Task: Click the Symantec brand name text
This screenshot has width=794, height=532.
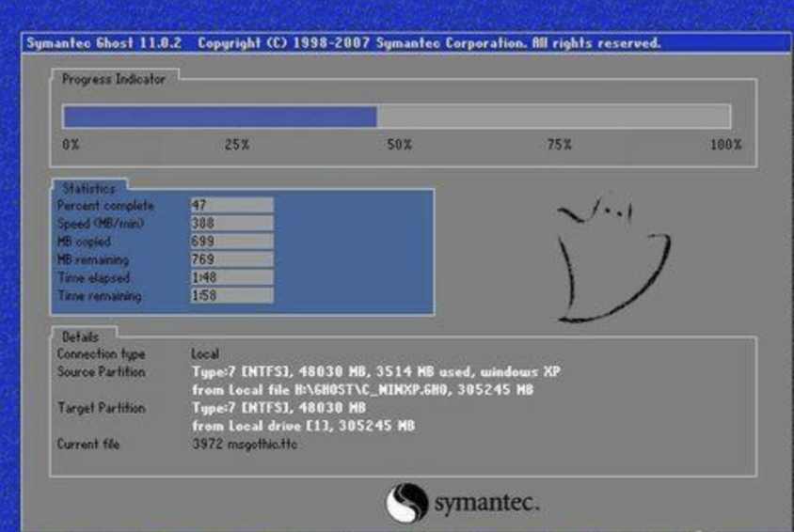Action: click(486, 503)
